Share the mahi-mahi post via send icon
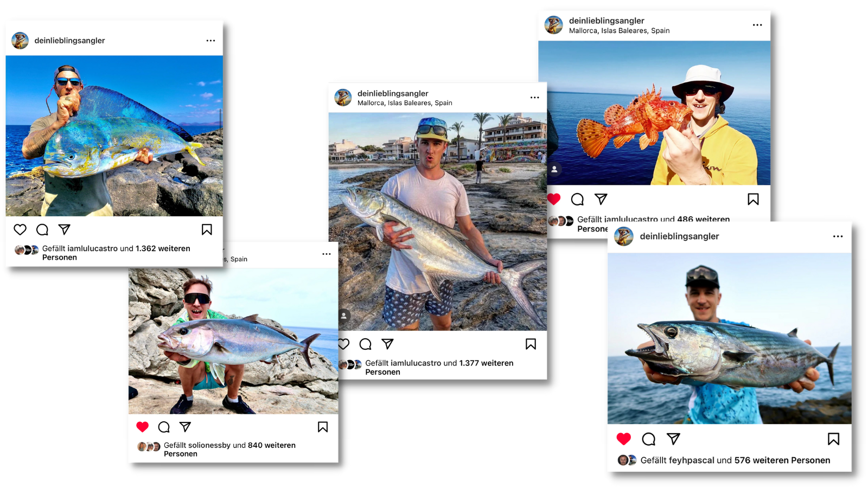The width and height of the screenshot is (868, 488). (65, 229)
